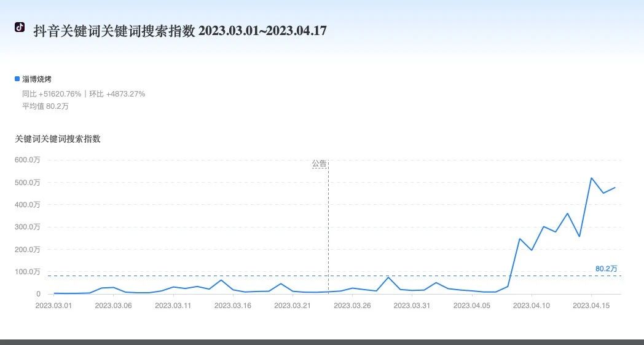Click the 2023.04.15 x-axis date
This screenshot has height=345, width=644.
pyautogui.click(x=591, y=306)
